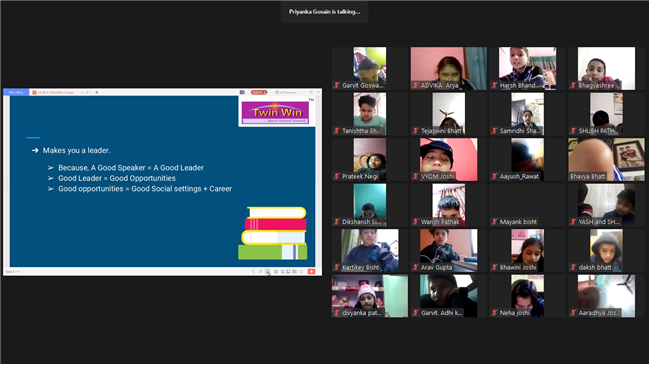Image resolution: width=650 pixels, height=365 pixels.
Task: Select daksh bhatt video tile
Action: click(x=606, y=251)
